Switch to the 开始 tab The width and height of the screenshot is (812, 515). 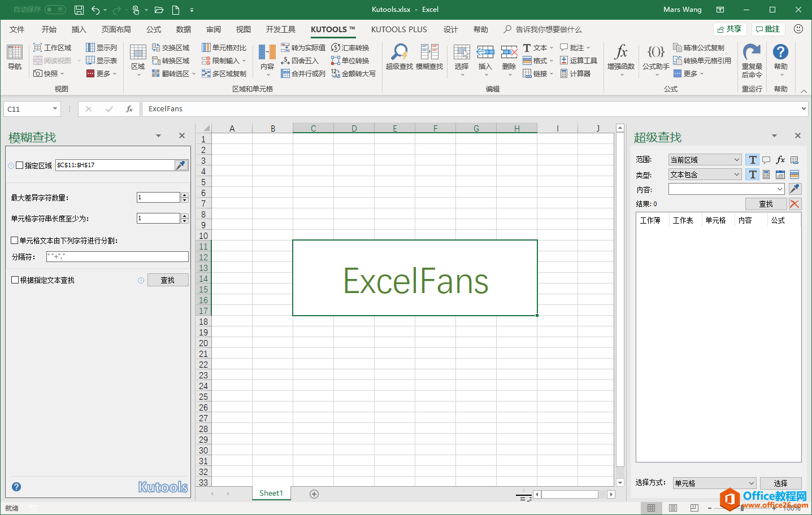point(49,29)
